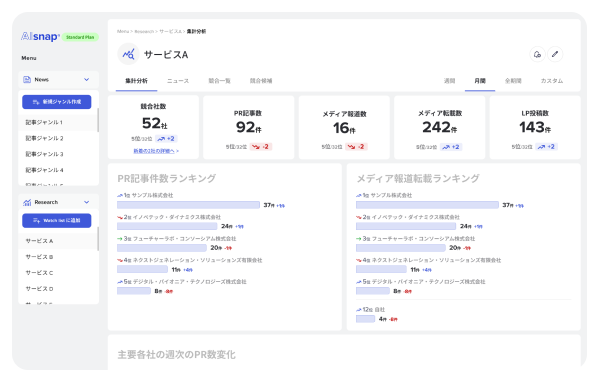
Task: Click rank 4 down arrow in PR記事件数ランキング
Action: (120, 260)
